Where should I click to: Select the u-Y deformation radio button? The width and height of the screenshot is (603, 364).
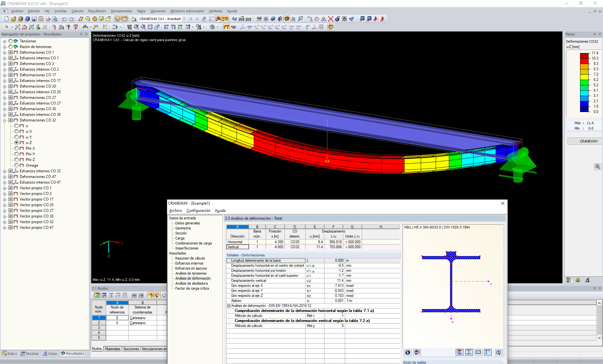[x=17, y=137]
